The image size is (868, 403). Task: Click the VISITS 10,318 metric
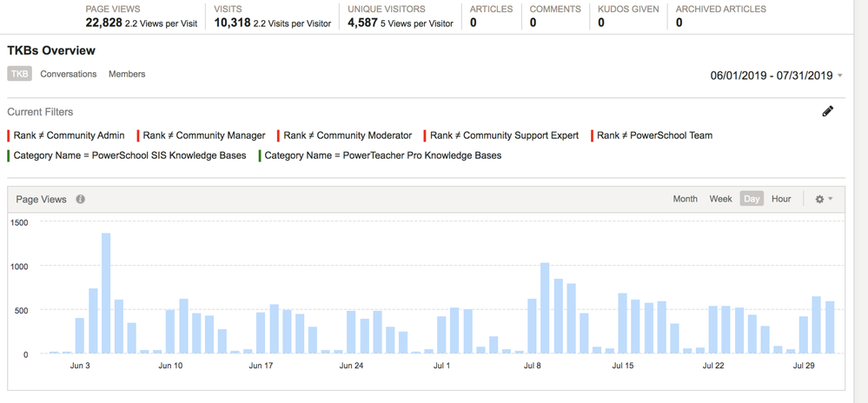272,17
